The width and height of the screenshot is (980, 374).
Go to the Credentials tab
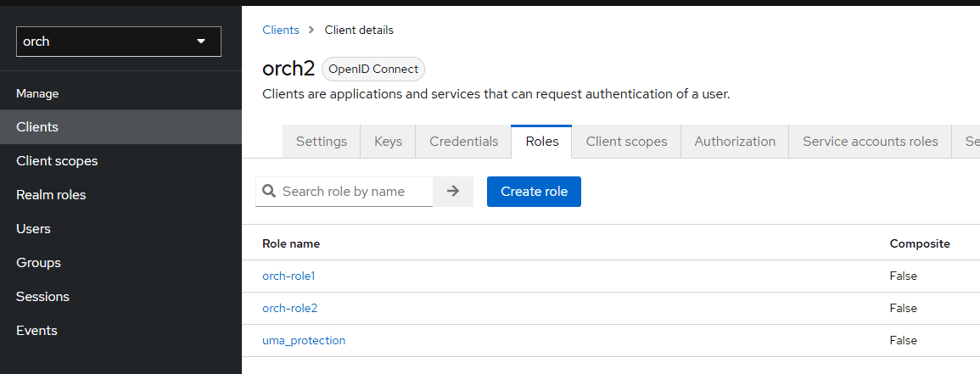click(463, 142)
